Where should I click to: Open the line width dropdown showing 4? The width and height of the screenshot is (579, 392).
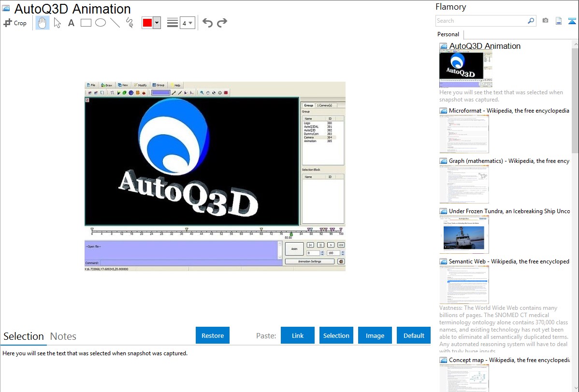pyautogui.click(x=188, y=23)
